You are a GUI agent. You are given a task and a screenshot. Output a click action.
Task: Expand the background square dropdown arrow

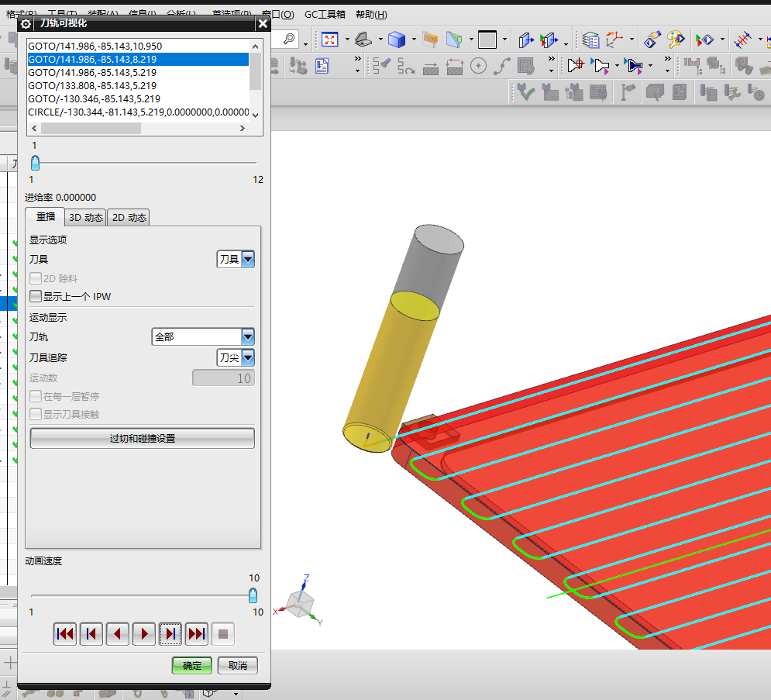coord(504,40)
